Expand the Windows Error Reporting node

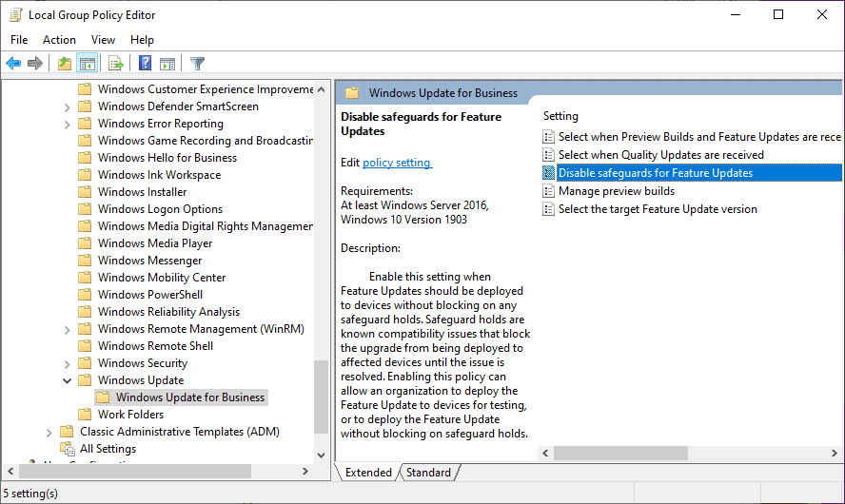click(67, 125)
